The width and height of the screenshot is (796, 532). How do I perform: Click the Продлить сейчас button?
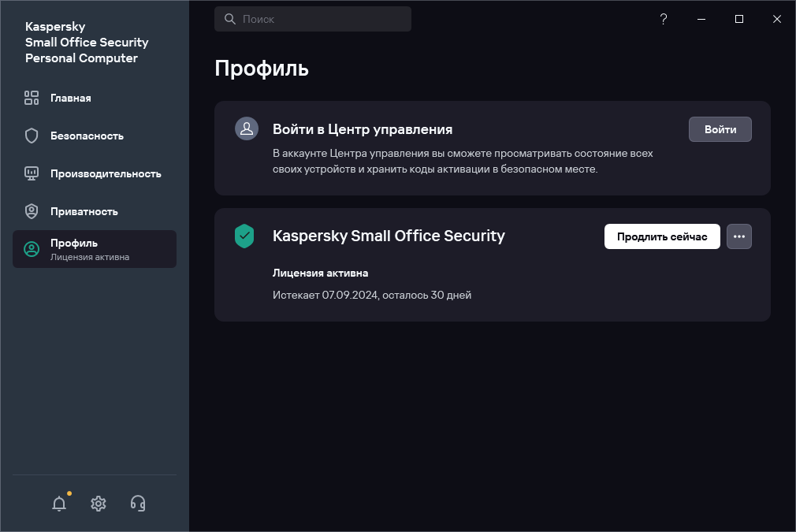pos(661,236)
